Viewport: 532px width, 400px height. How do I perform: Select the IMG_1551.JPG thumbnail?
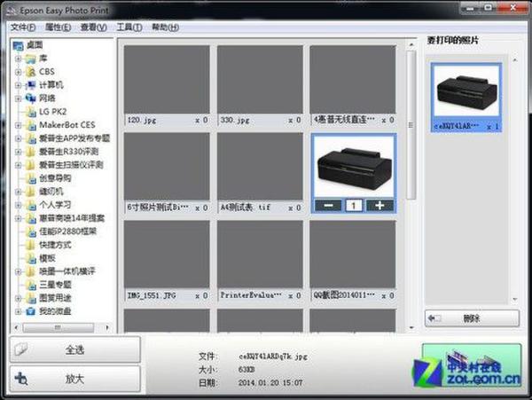tap(167, 255)
